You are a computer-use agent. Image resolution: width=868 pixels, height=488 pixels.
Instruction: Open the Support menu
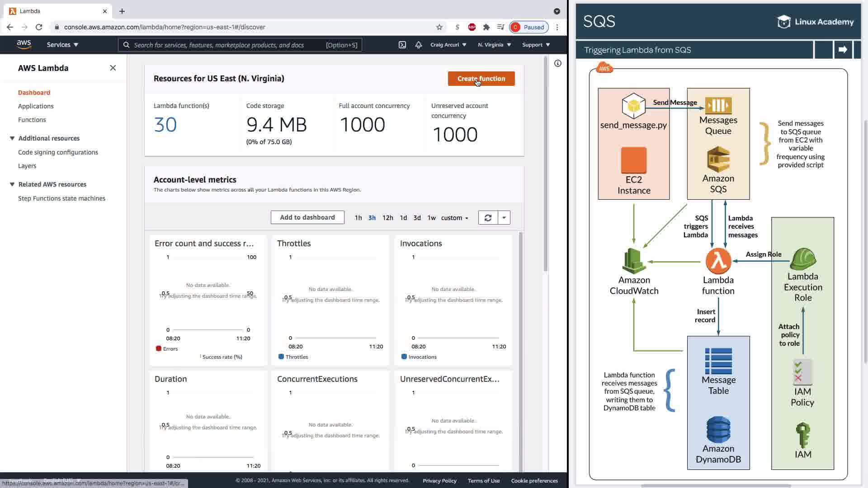(x=536, y=45)
